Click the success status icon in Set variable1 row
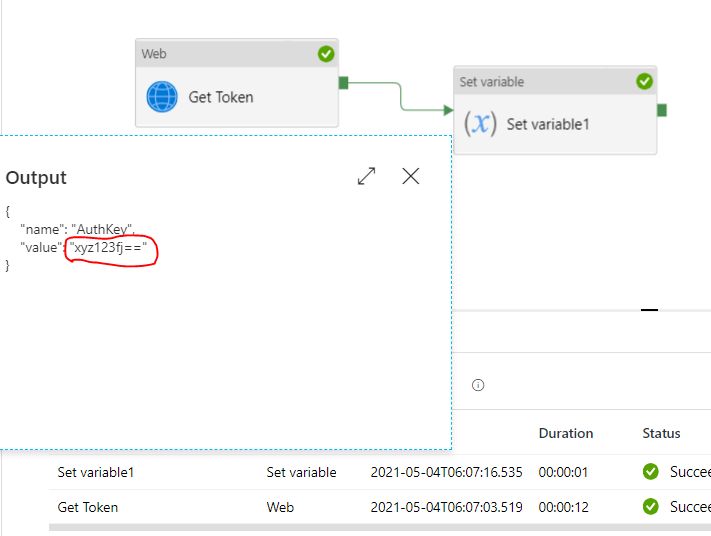The height and width of the screenshot is (536, 711). tap(650, 472)
